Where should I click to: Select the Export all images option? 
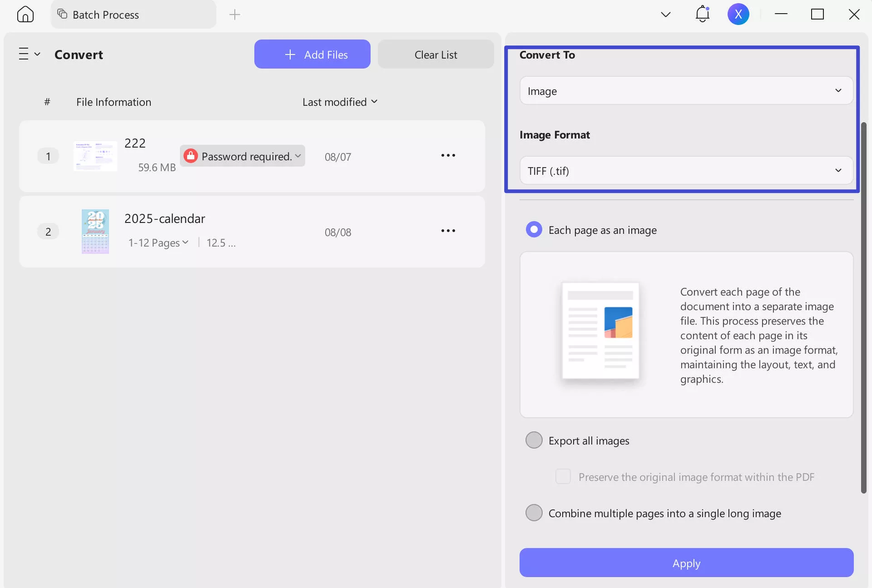point(534,440)
